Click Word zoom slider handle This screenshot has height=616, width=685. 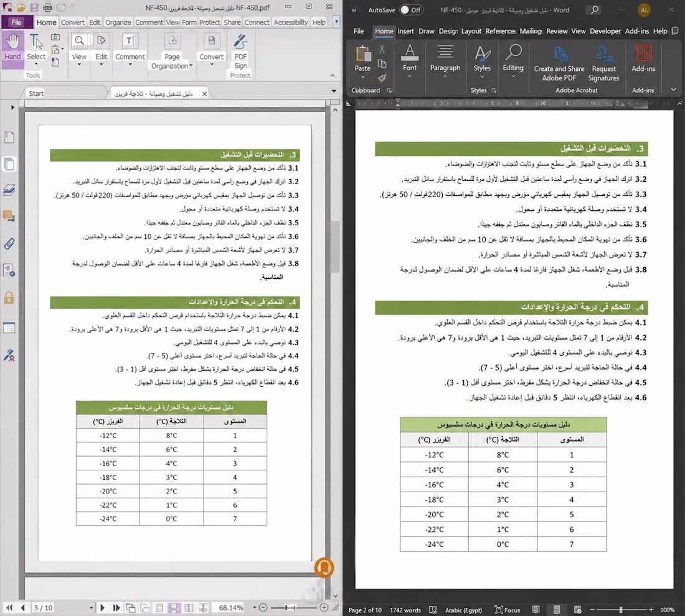(621, 609)
